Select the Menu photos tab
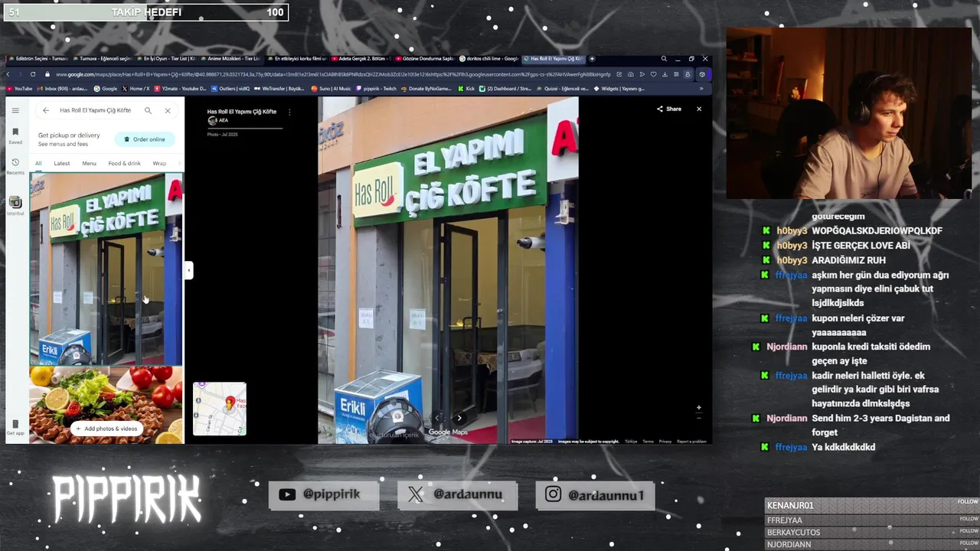Screen dimensions: 980x551 (x=89, y=163)
